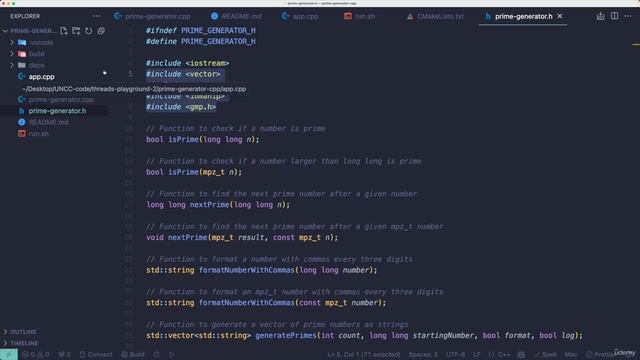
Task: Click the play launch icon in status bar
Action: click(x=172, y=354)
